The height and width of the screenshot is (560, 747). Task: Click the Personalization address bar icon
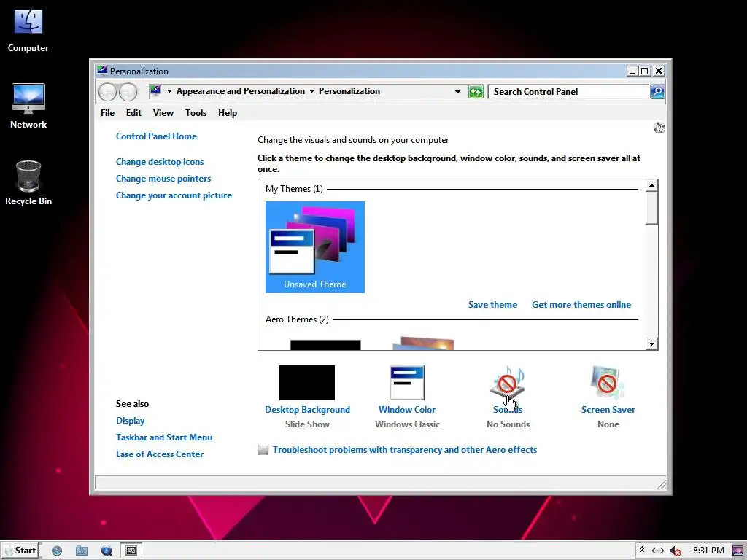[155, 90]
